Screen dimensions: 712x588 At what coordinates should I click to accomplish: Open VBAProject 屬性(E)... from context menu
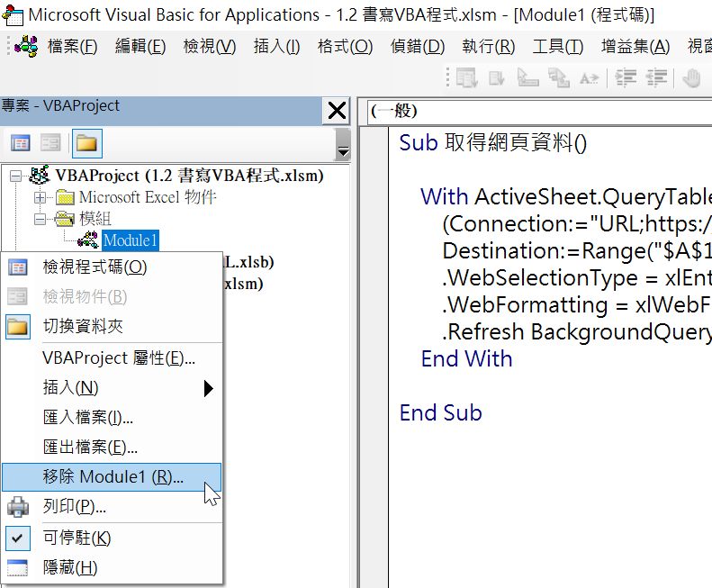point(113,358)
